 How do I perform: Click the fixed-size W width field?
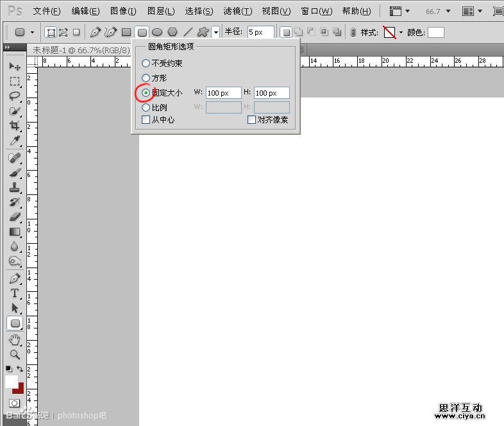click(x=223, y=93)
